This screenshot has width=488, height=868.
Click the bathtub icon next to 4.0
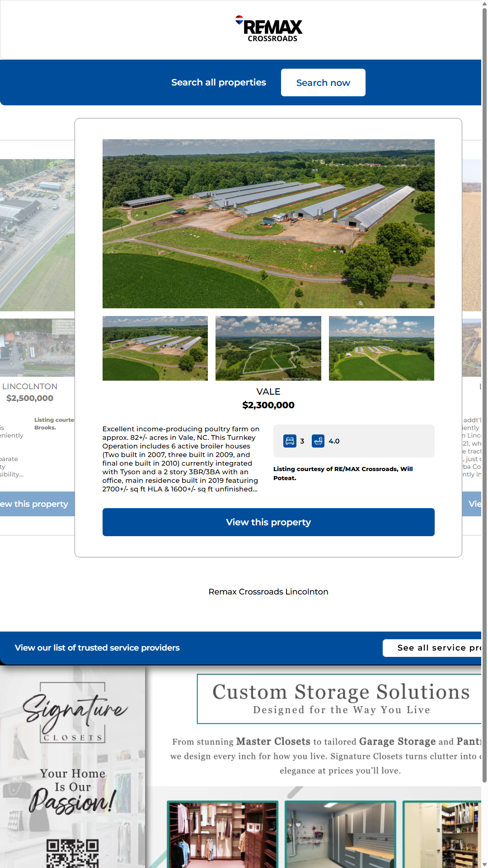click(x=318, y=441)
